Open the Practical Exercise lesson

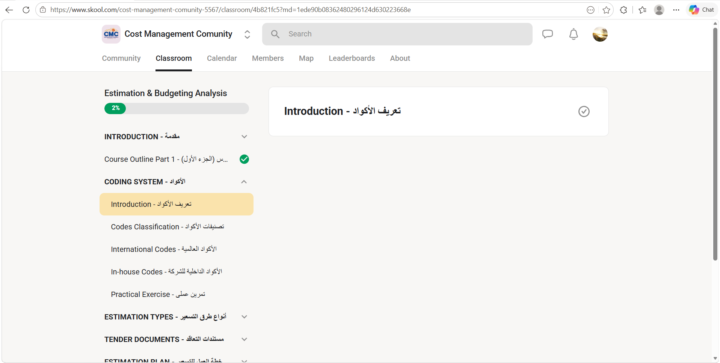[176, 294]
